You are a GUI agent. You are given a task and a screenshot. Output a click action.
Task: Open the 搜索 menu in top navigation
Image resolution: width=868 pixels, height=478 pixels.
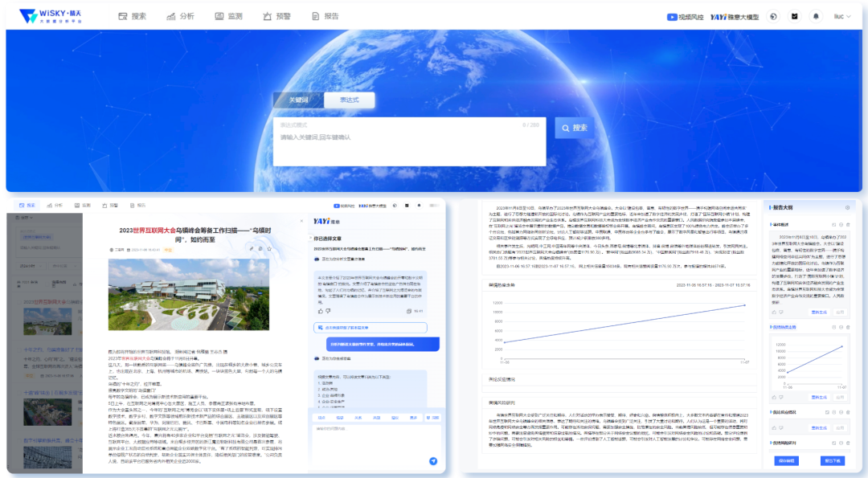(x=133, y=16)
